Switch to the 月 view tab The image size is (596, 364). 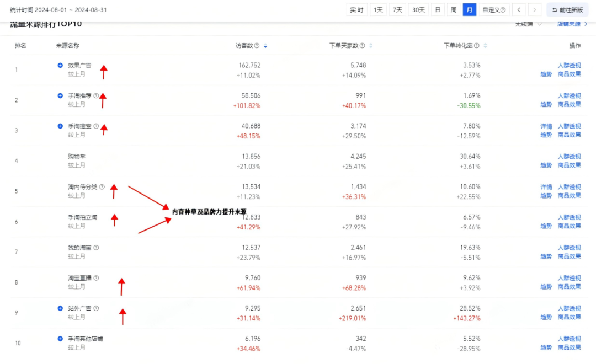point(470,10)
